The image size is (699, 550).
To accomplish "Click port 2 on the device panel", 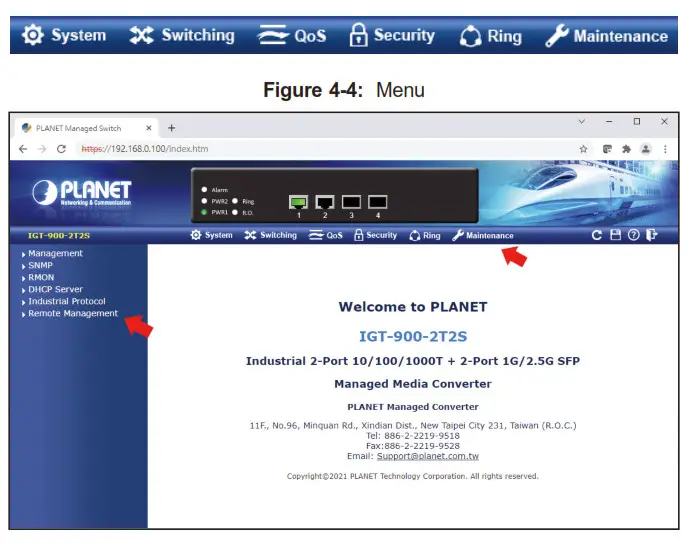I will coord(325,202).
